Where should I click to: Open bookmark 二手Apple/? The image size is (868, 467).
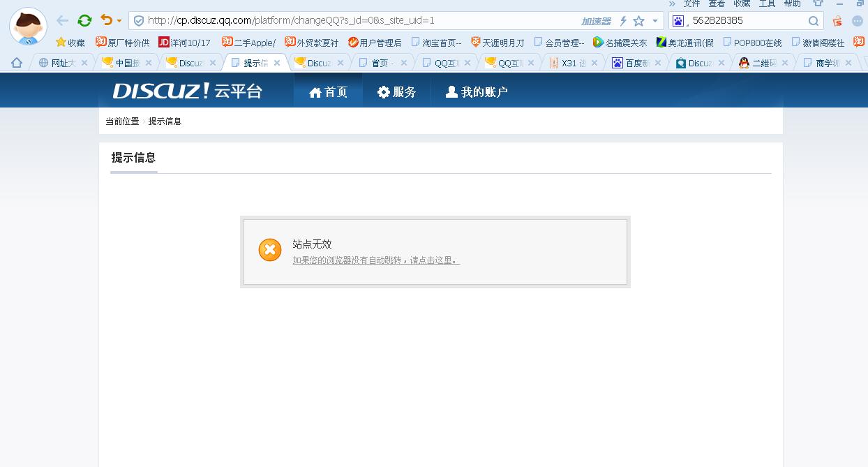point(248,43)
